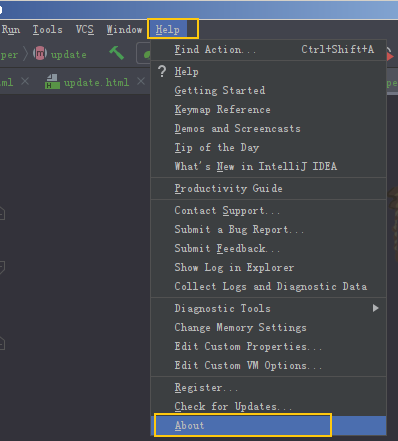Select update breadcrumb item
The height and width of the screenshot is (441, 398).
(x=68, y=54)
